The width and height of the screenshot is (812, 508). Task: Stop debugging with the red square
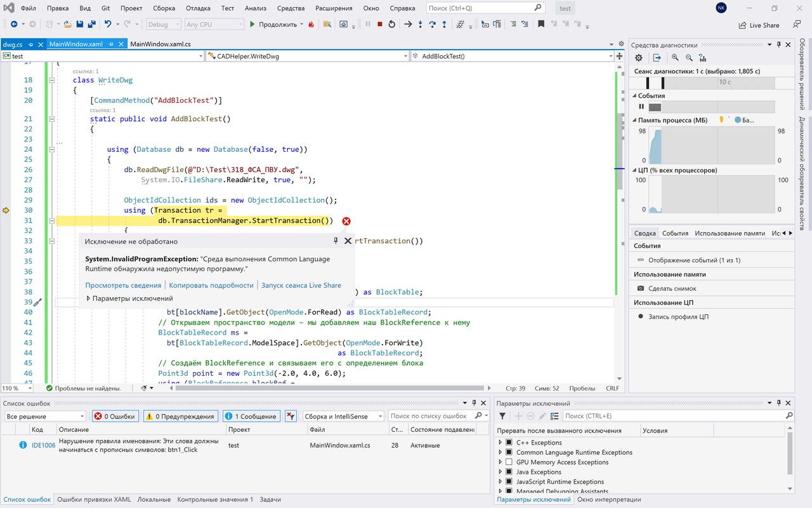pyautogui.click(x=379, y=24)
